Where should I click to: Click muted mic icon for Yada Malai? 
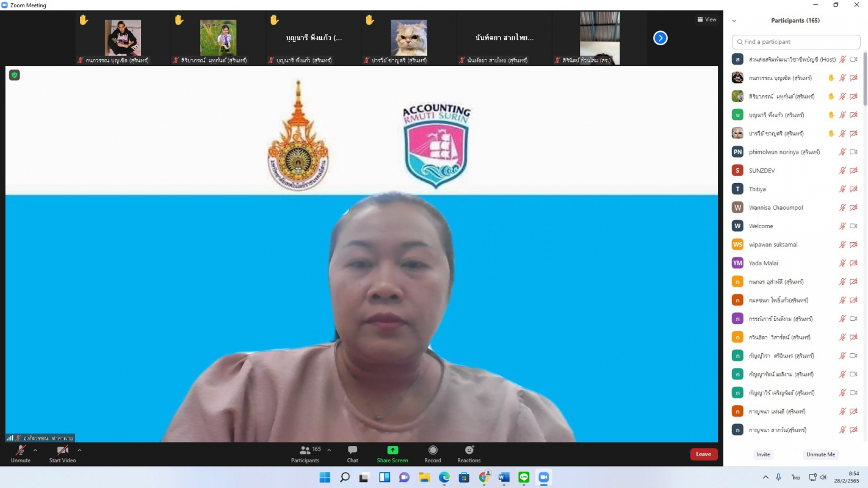click(x=842, y=263)
